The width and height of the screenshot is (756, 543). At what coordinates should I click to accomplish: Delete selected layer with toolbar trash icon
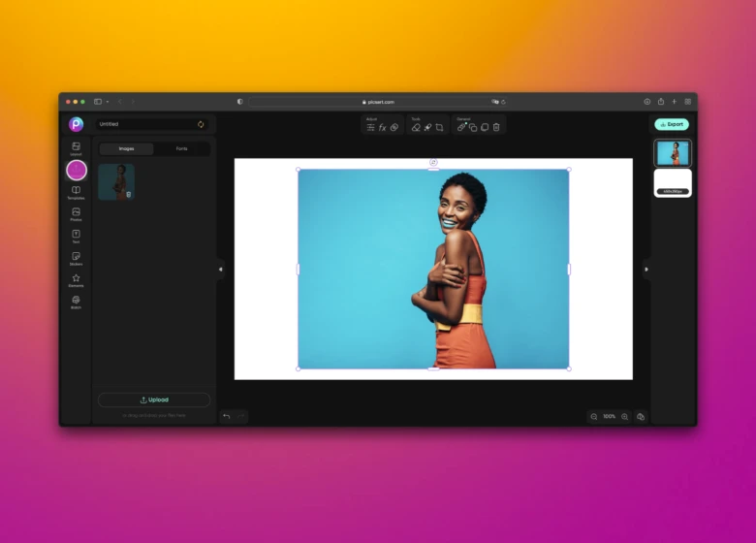(x=496, y=127)
